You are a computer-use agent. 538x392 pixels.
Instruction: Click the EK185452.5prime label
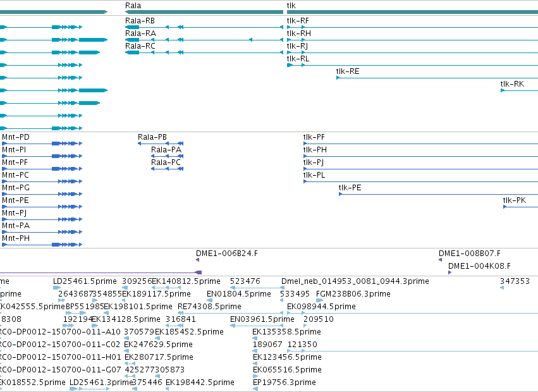tap(189, 333)
